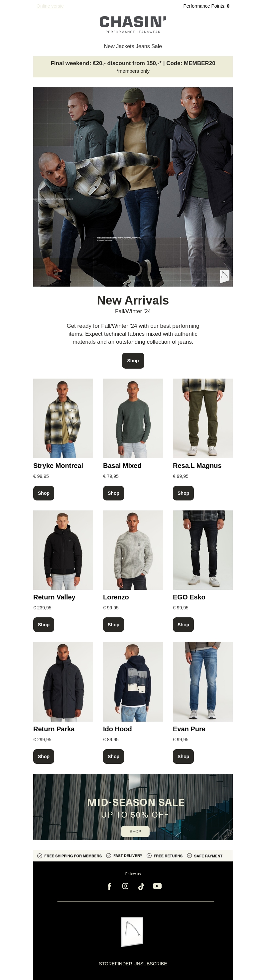Open the Facebook icon in footer

coord(109,886)
